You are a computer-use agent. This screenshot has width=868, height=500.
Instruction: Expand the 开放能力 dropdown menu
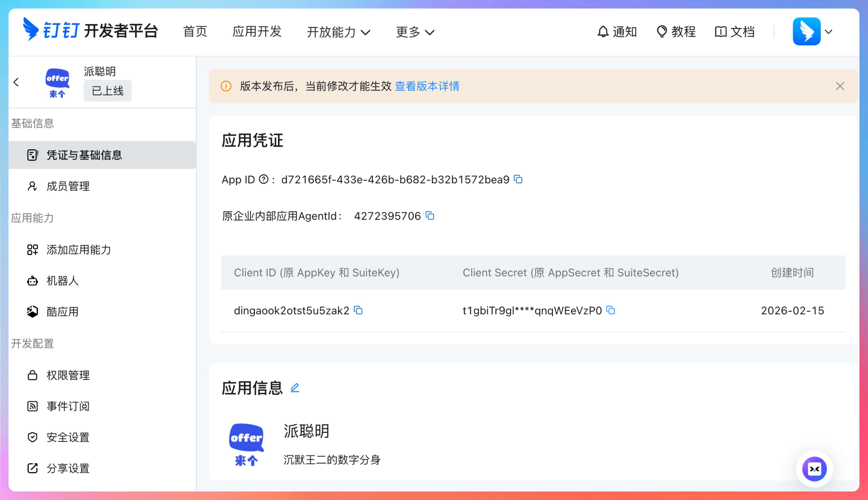339,32
